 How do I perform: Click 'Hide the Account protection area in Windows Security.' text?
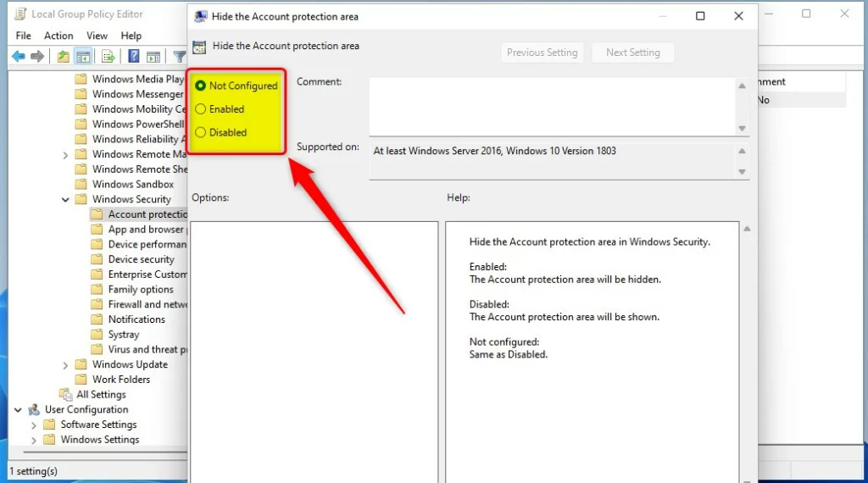point(590,241)
